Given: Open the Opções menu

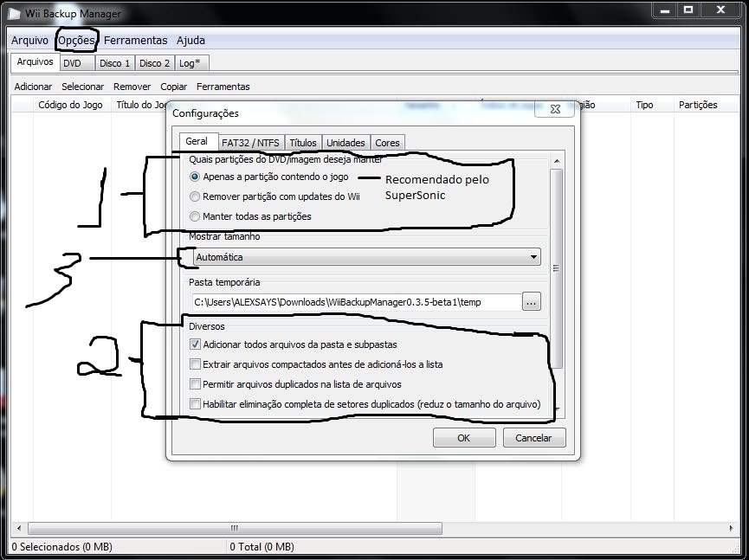Looking at the screenshot, I should pos(76,40).
